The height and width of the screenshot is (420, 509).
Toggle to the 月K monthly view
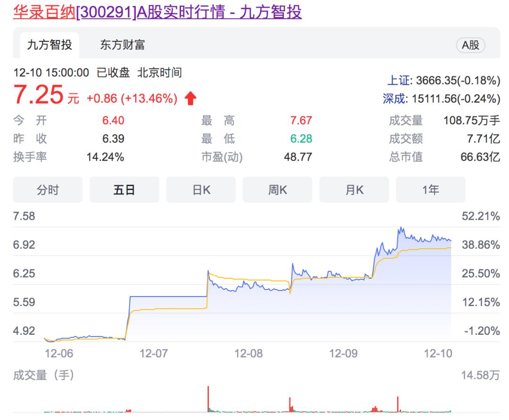coord(354,189)
